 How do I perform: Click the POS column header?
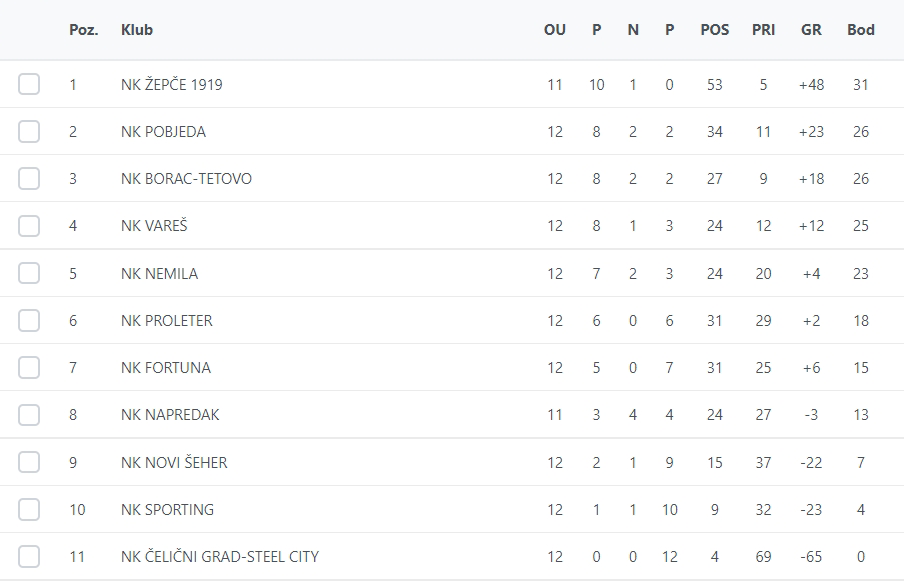(x=715, y=30)
